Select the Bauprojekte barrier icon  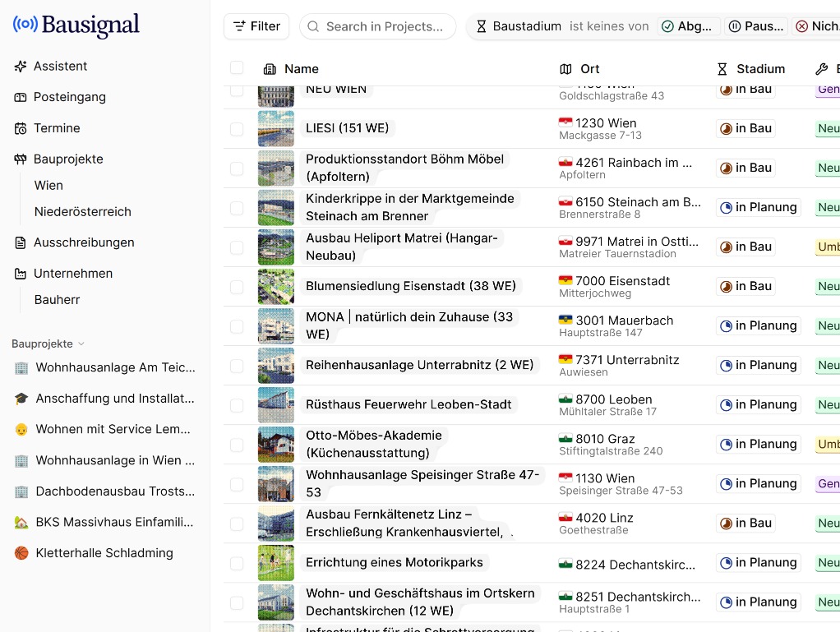point(21,159)
